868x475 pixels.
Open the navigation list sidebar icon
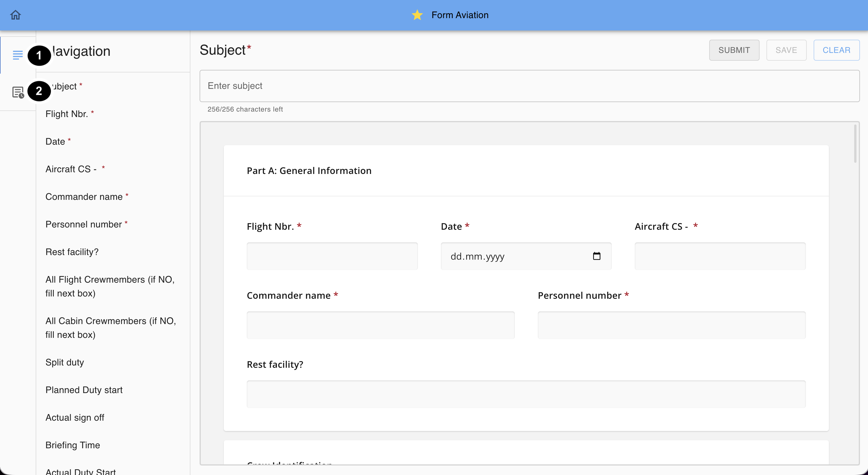pyautogui.click(x=18, y=55)
